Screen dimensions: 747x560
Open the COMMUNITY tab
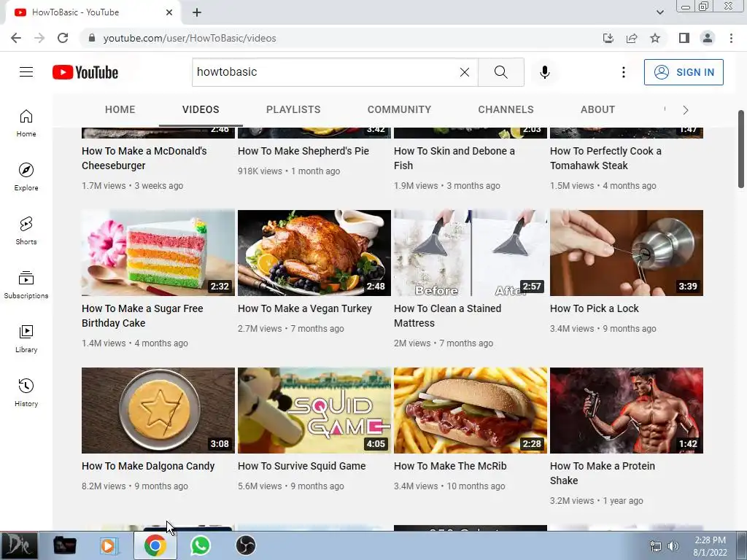(x=399, y=109)
